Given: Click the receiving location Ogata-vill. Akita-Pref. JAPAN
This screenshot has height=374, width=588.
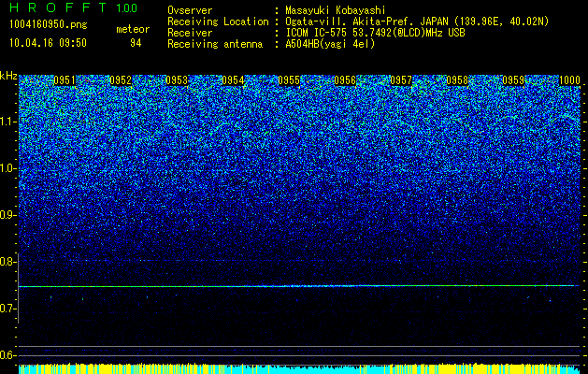Looking at the screenshot, I should pyautogui.click(x=367, y=22).
